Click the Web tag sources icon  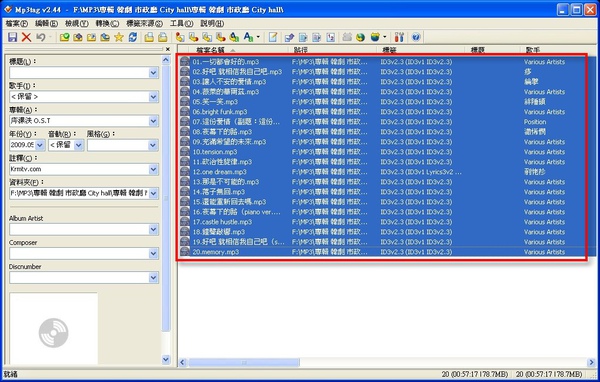(375, 37)
